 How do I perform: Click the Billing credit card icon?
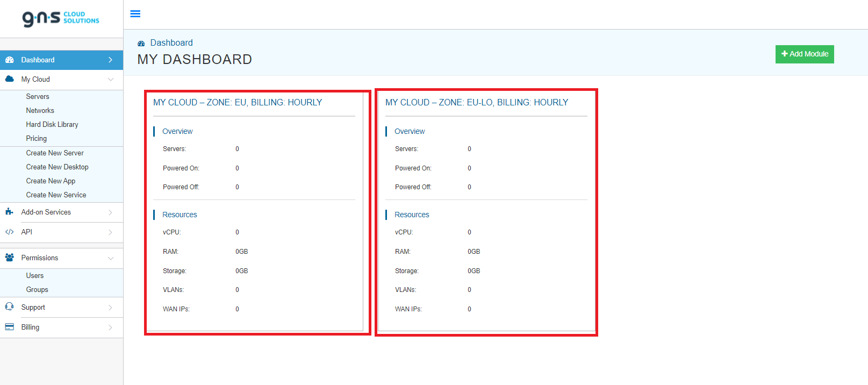click(9, 327)
